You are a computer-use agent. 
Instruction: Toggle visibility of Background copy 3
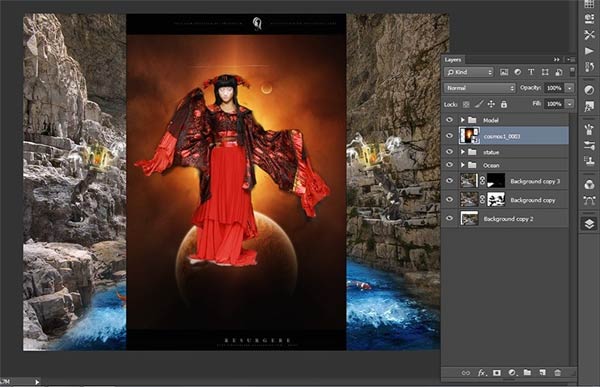449,181
